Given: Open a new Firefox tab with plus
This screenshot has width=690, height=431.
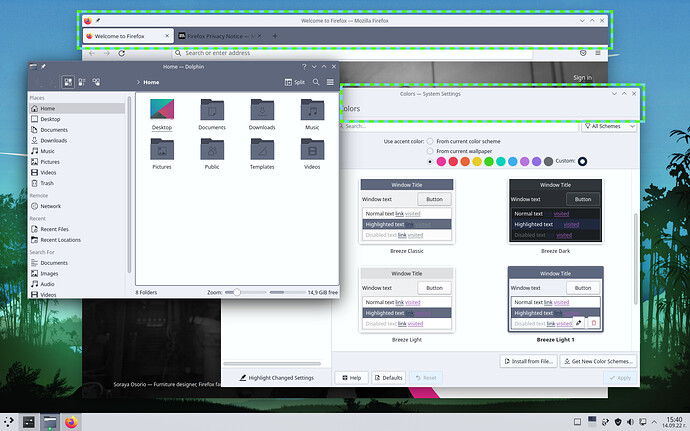Looking at the screenshot, I should (275, 36).
